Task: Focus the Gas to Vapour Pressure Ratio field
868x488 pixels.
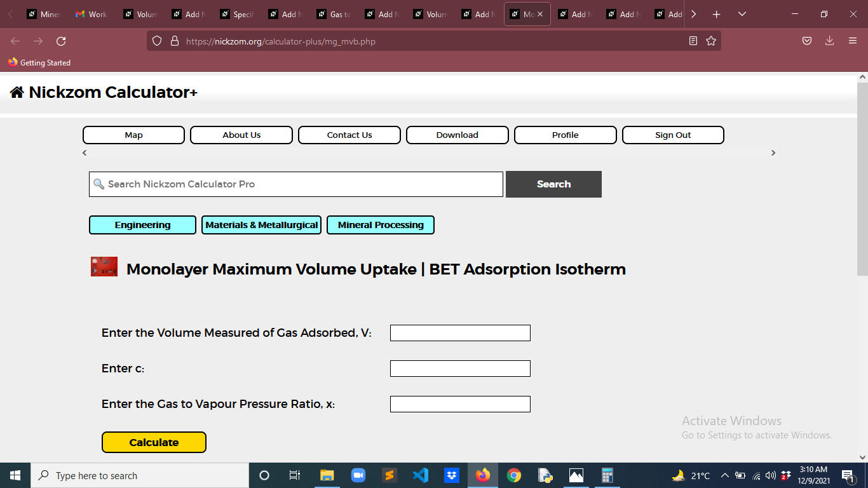Action: click(x=460, y=404)
